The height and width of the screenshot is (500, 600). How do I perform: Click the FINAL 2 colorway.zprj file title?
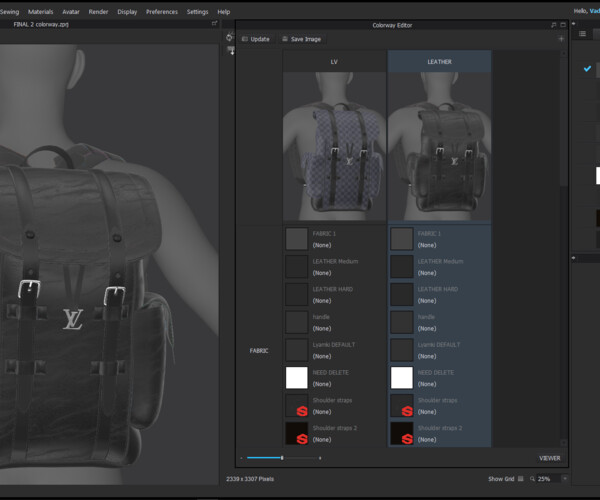tap(41, 24)
